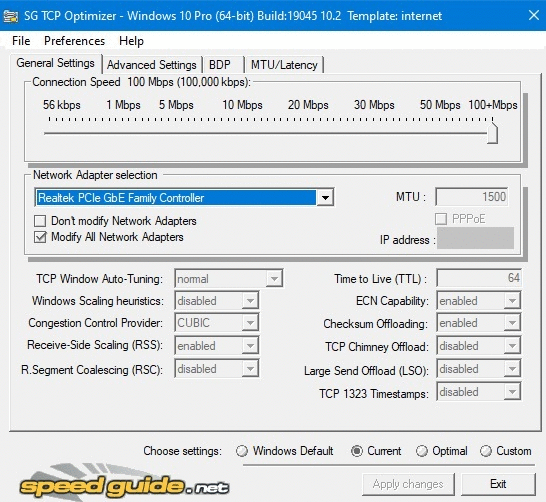Select the Current settings radio button
The width and height of the screenshot is (546, 502).
tap(357, 451)
